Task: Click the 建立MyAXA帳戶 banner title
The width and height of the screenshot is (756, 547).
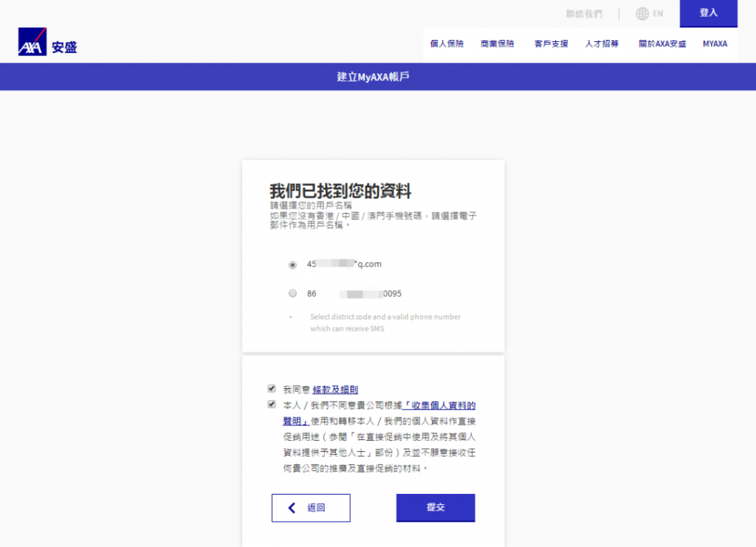Action: tap(373, 77)
